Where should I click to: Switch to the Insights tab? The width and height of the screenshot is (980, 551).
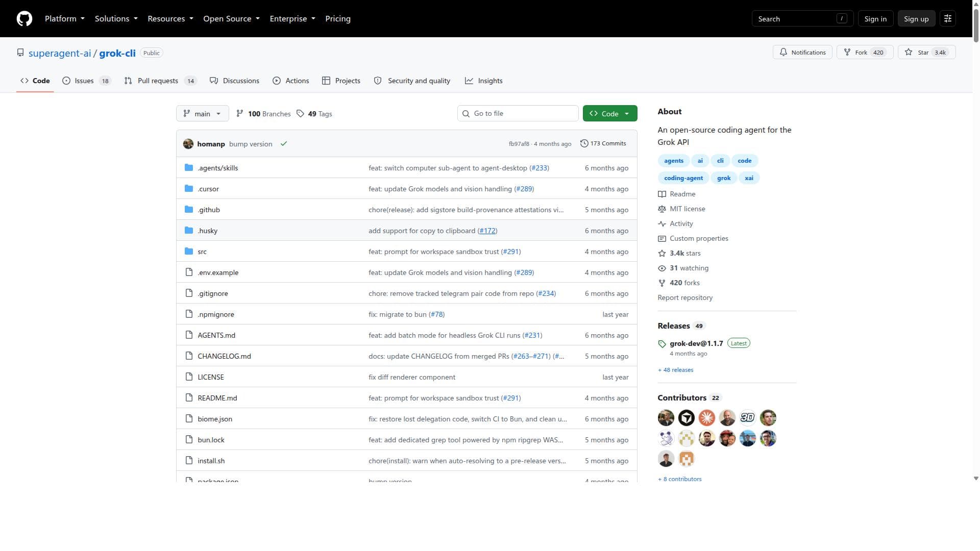484,81
